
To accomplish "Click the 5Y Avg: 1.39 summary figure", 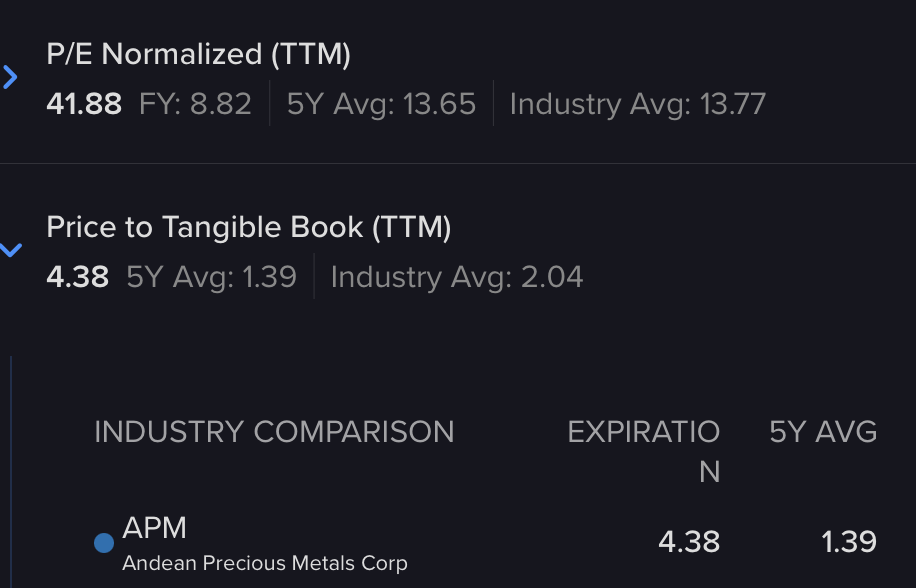I will tap(211, 277).
